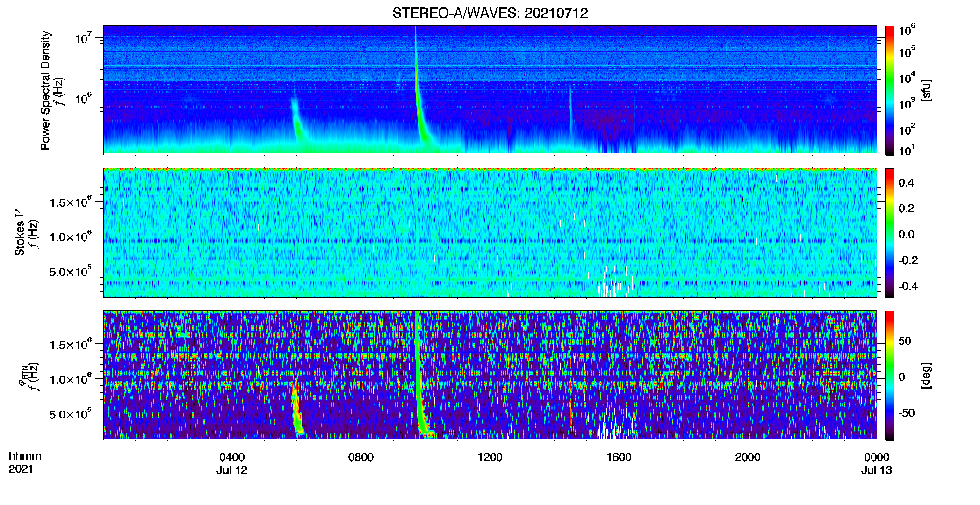This screenshot has height=505, width=980.
Task: Click the Power Spectral Density axis label
Action: click(x=45, y=90)
